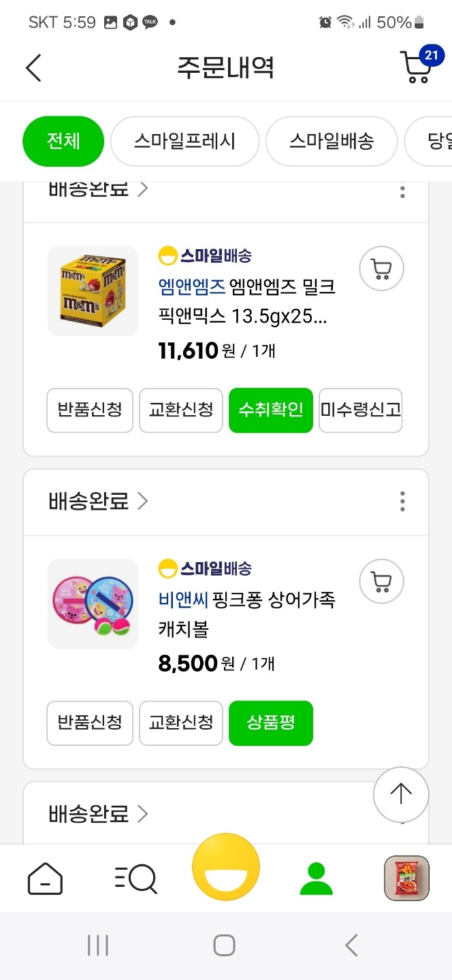
Task: Open My page profile icon
Action: 316,878
